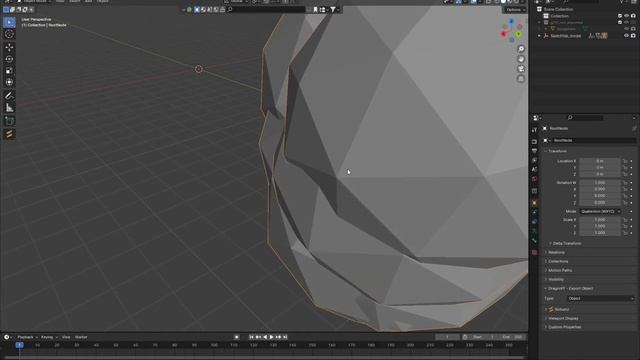This screenshot has height=360, width=640.
Task: Open the Playback menu in timeline
Action: point(27,337)
